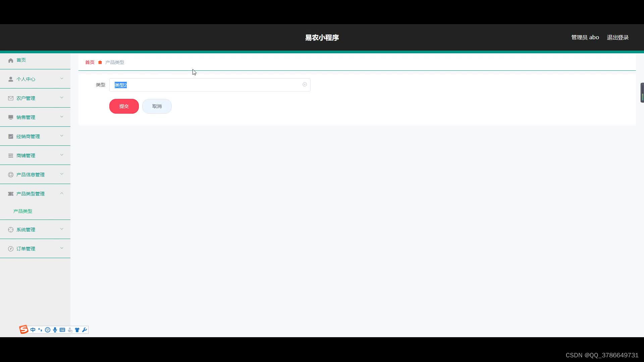Open the 订单管理 menu label
Screen dimensions: 644x362
click(26, 249)
